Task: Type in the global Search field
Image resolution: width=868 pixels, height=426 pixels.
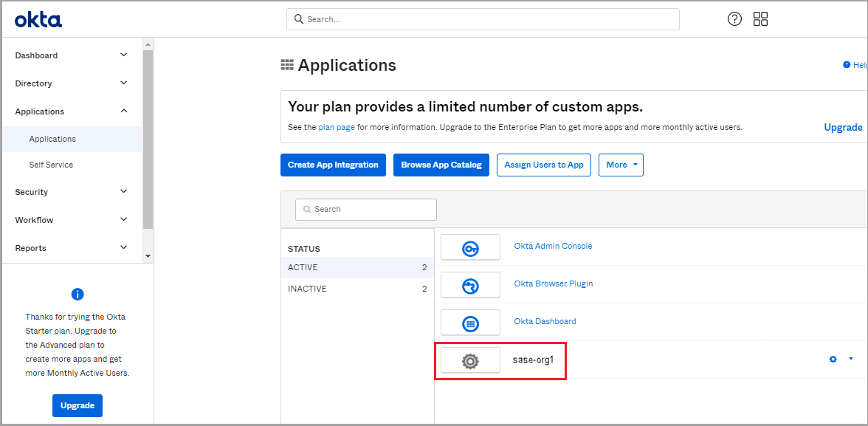Action: [x=483, y=19]
